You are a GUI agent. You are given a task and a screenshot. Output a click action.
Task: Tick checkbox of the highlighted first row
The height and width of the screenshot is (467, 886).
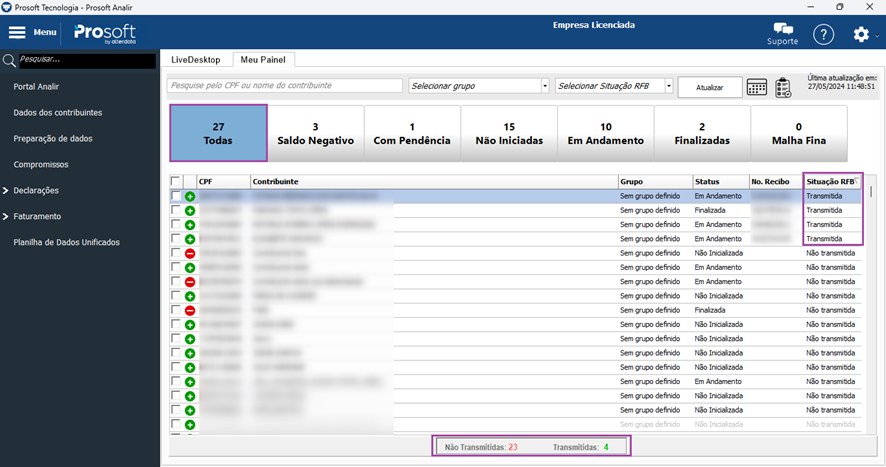pos(176,196)
